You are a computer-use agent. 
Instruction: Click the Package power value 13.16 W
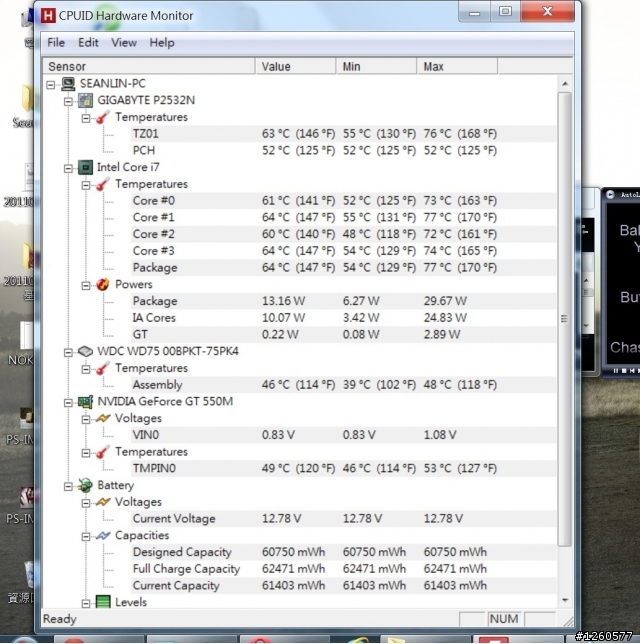click(283, 301)
